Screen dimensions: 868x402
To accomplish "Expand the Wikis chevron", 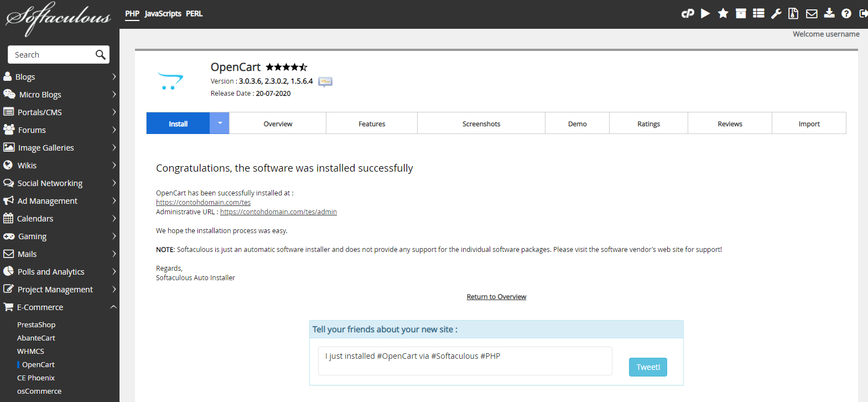I will [114, 165].
